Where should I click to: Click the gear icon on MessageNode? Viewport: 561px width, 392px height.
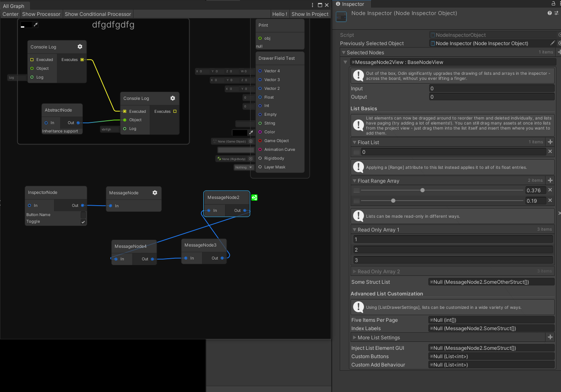[x=155, y=193]
